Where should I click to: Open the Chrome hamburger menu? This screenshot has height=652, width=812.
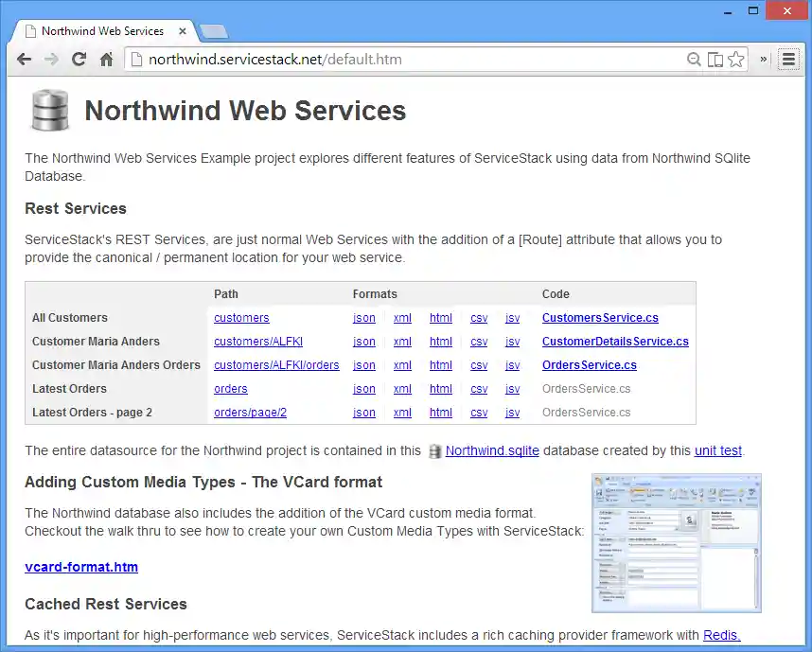coord(788,59)
